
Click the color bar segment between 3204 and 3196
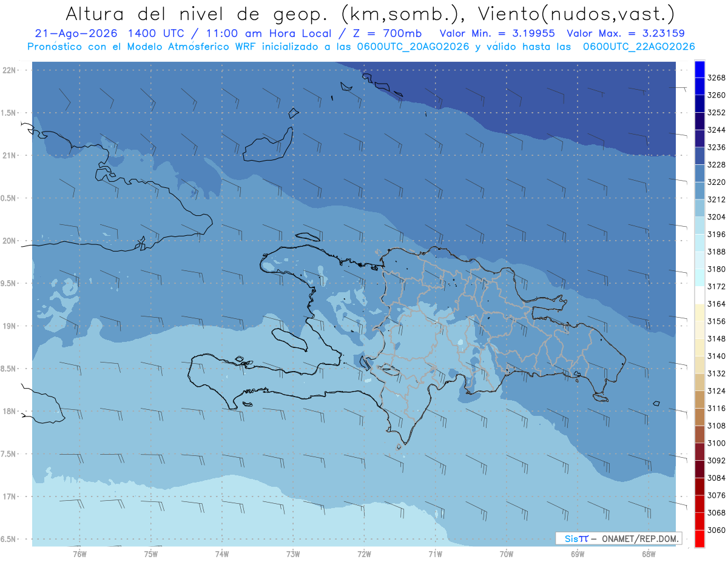[699, 226]
